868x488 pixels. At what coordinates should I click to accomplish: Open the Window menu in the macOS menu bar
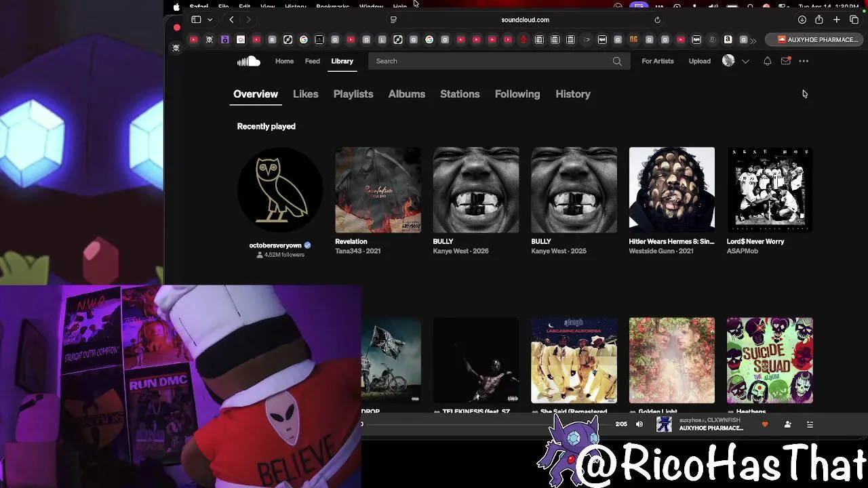click(x=371, y=7)
